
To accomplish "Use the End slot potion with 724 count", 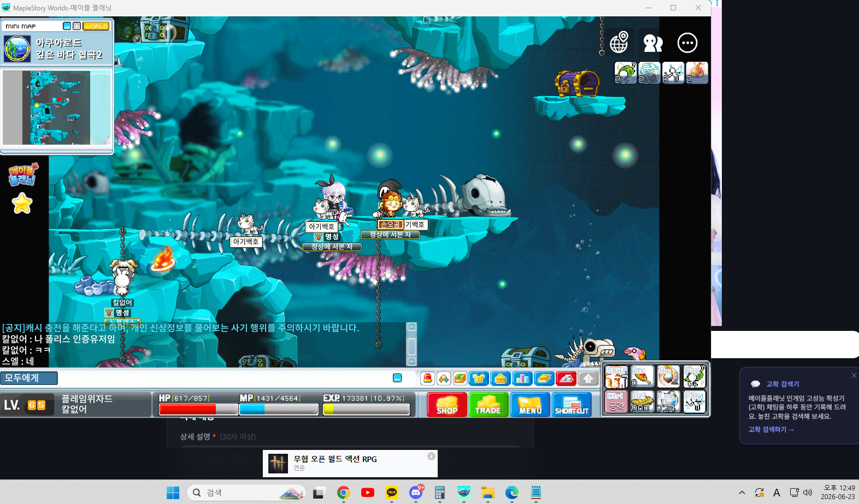I will click(668, 402).
